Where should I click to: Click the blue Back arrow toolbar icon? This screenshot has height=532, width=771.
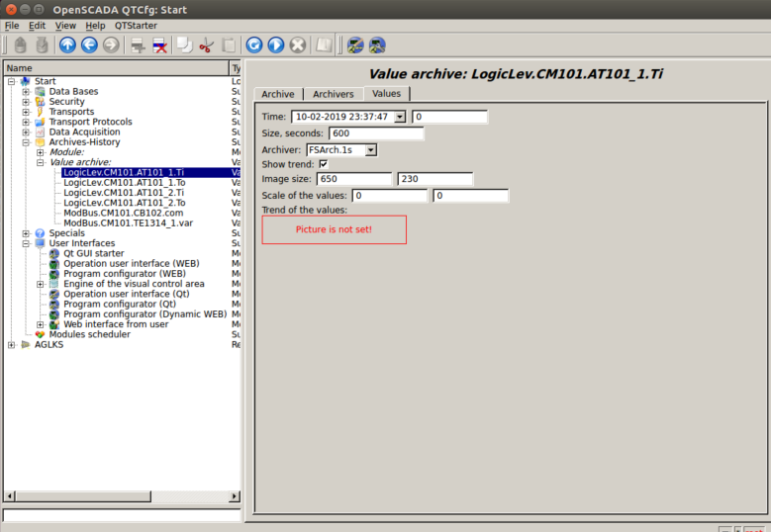pyautogui.click(x=89, y=44)
